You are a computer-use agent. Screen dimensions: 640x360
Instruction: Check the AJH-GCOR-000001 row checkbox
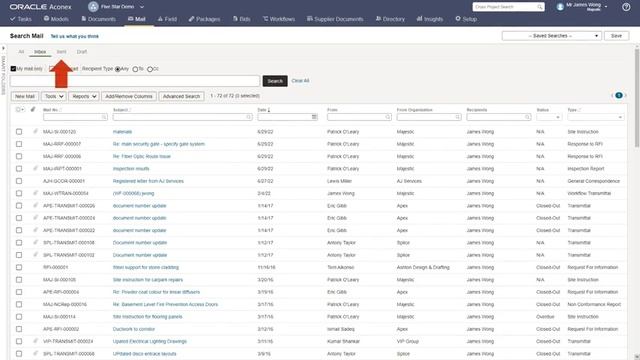pos(19,181)
